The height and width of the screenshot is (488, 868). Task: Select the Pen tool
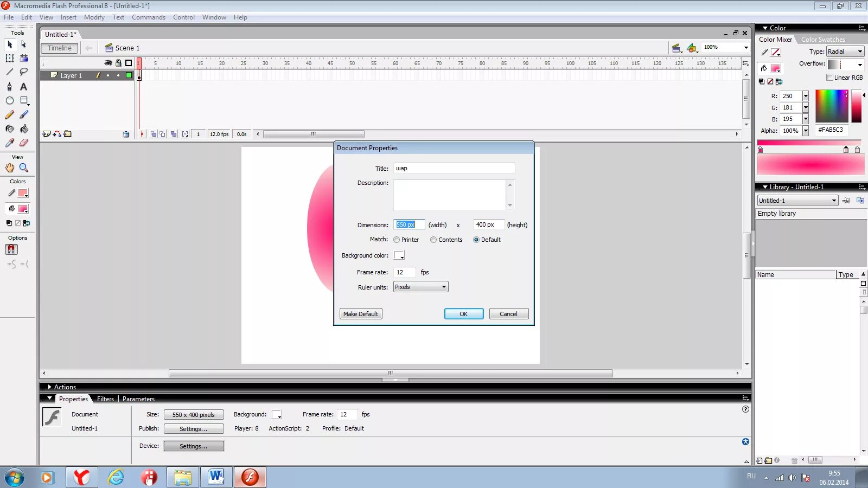click(10, 87)
